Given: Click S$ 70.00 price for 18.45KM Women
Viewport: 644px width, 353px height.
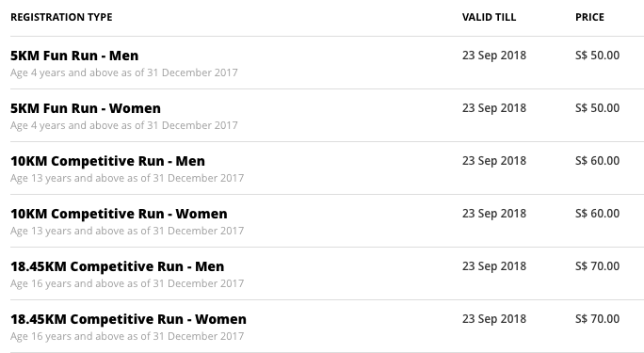Looking at the screenshot, I should point(597,319).
